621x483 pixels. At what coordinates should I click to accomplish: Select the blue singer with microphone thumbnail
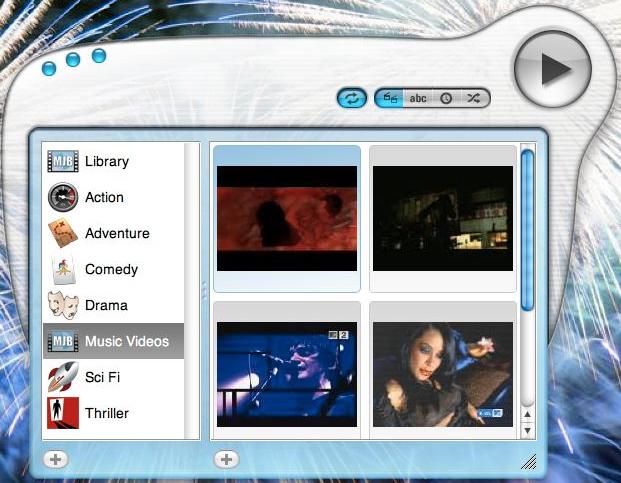tap(287, 374)
